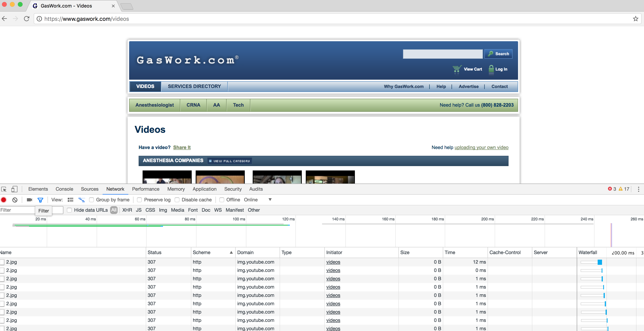Enable the Preserve log checkbox
This screenshot has width=644, height=331.
pyautogui.click(x=139, y=200)
